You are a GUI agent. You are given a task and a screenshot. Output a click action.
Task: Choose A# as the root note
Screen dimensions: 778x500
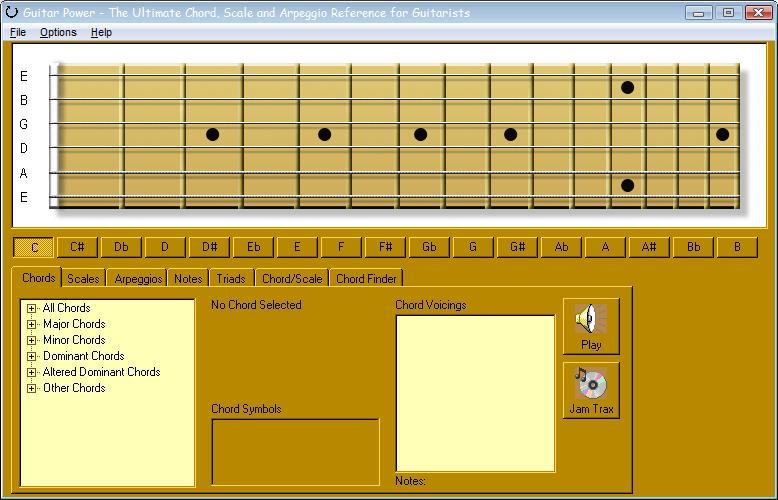649,247
